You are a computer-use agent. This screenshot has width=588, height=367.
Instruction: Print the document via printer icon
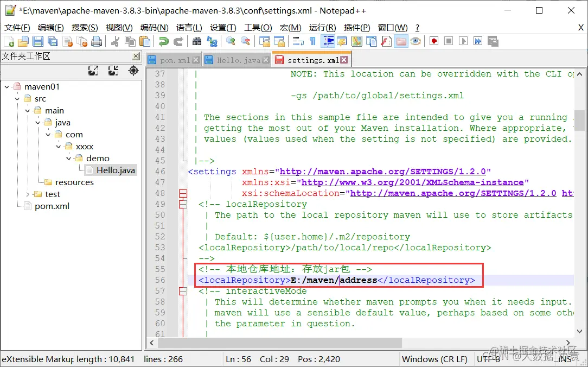point(97,41)
